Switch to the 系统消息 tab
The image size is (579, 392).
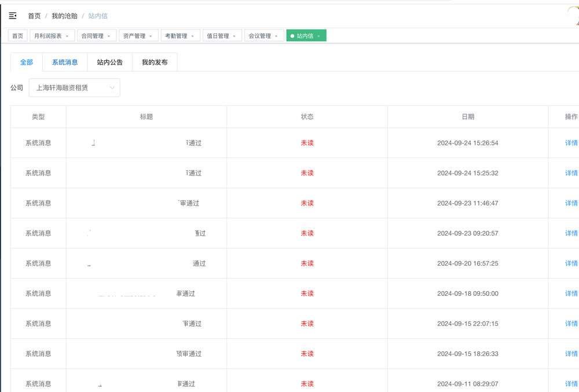coord(65,62)
